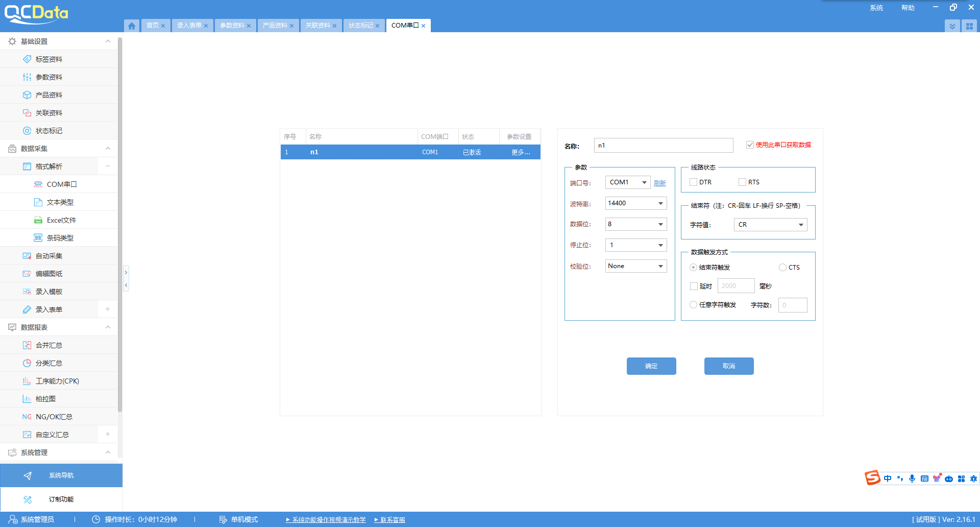
Task: Select the 任意字符触发 radio button
Action: click(x=693, y=305)
